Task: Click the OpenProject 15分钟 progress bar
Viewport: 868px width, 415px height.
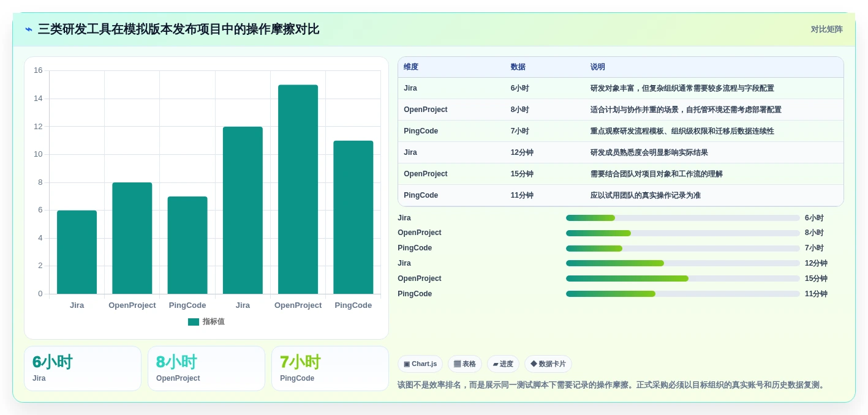Action: click(683, 279)
